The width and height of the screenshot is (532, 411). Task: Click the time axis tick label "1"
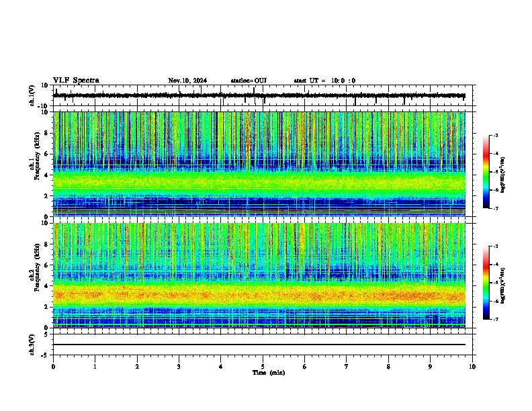pyautogui.click(x=95, y=367)
